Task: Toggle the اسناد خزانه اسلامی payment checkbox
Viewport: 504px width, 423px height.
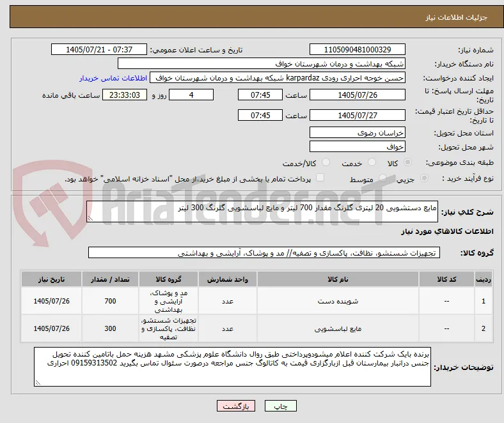Action: 320,178
